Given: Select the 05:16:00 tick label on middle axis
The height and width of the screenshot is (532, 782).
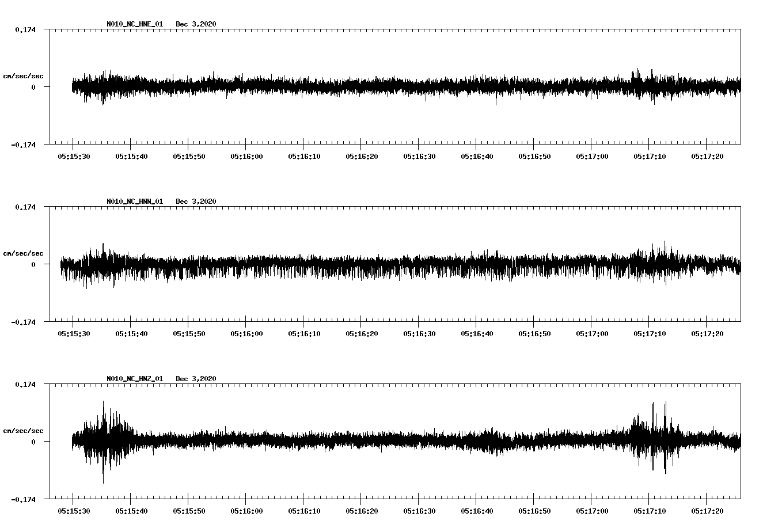Looking at the screenshot, I should coord(247,332).
